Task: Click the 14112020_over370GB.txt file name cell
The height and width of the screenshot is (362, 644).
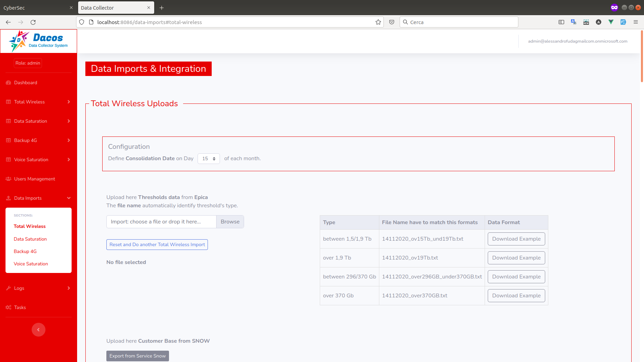Action: click(432, 296)
